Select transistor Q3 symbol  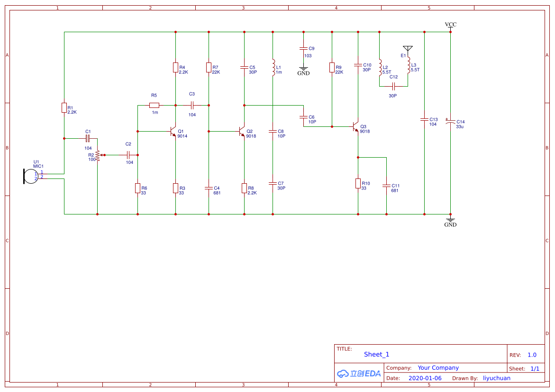click(x=355, y=126)
